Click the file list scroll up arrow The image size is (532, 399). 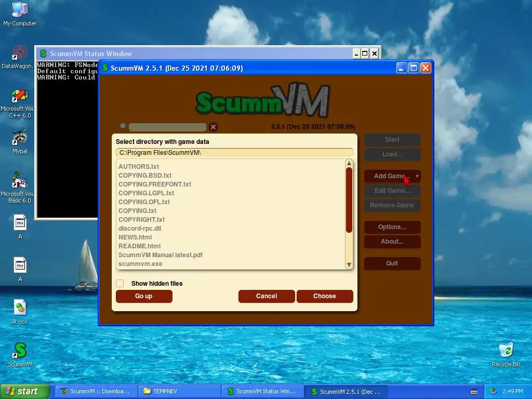pos(349,164)
